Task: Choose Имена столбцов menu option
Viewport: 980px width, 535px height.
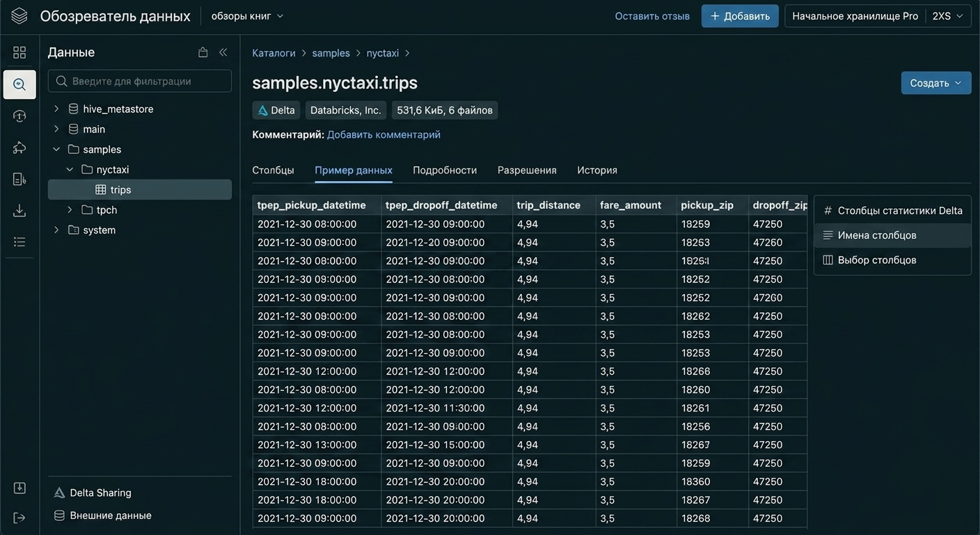Action: pos(892,235)
